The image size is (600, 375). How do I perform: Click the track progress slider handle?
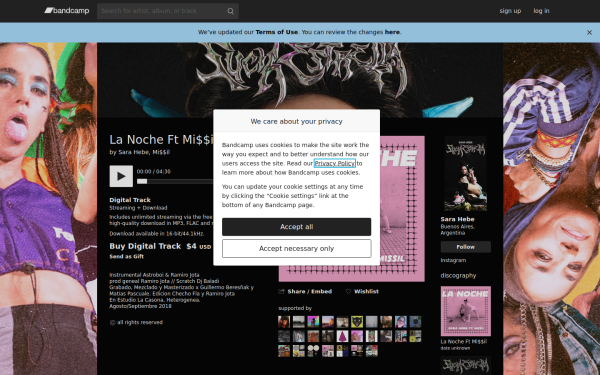pos(142,181)
